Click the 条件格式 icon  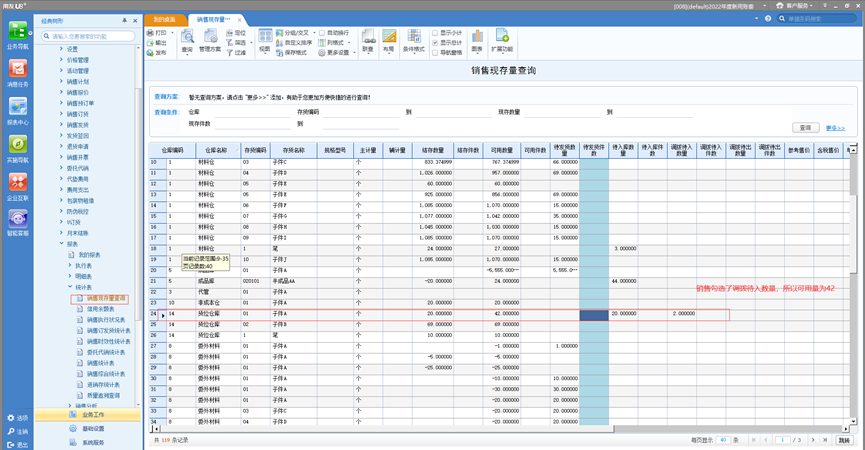click(414, 38)
